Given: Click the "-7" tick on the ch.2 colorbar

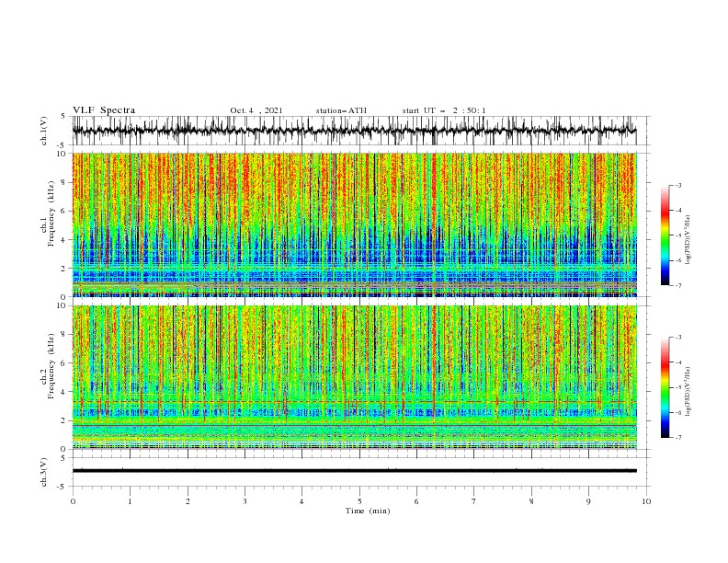Looking at the screenshot, I should pos(678,437).
